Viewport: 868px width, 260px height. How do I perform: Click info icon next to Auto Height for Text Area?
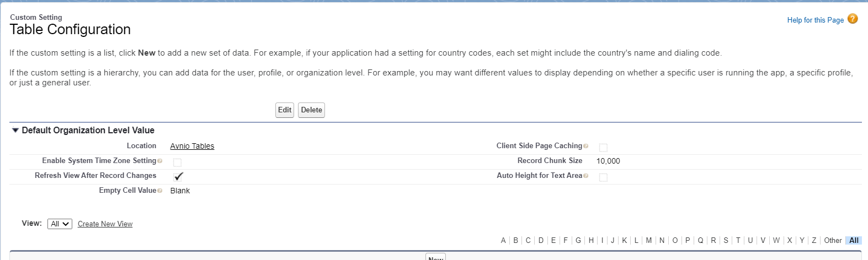pyautogui.click(x=586, y=176)
